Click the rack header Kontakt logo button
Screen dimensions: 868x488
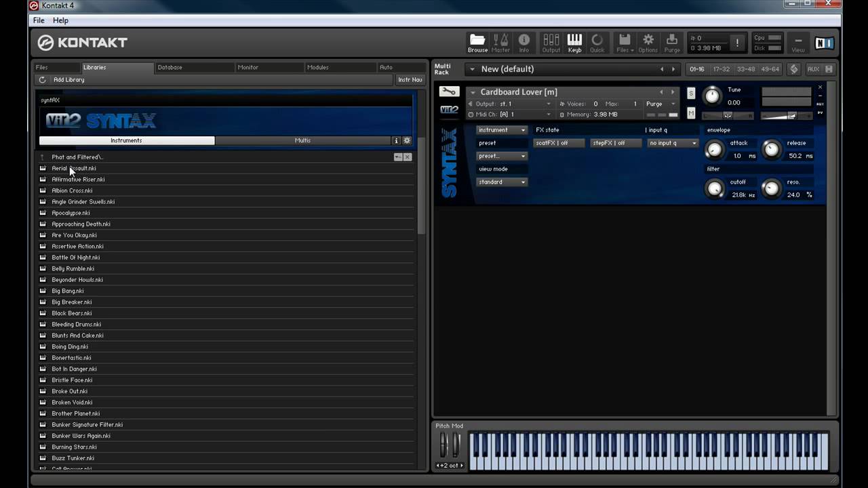point(793,69)
